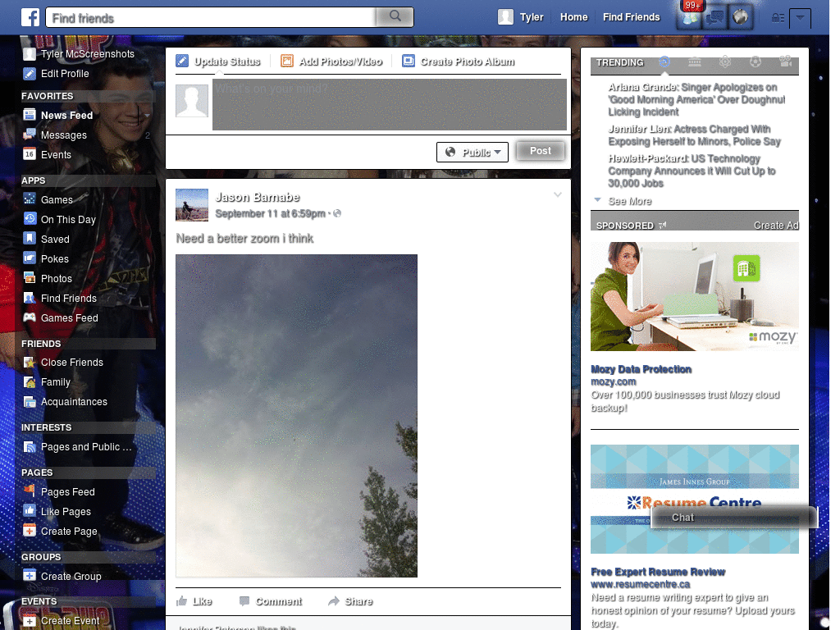
Task: Change post audience via the Public dropdown
Action: point(472,152)
